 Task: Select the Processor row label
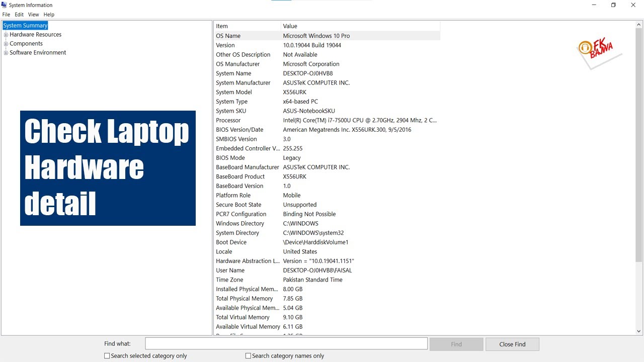pyautogui.click(x=228, y=121)
